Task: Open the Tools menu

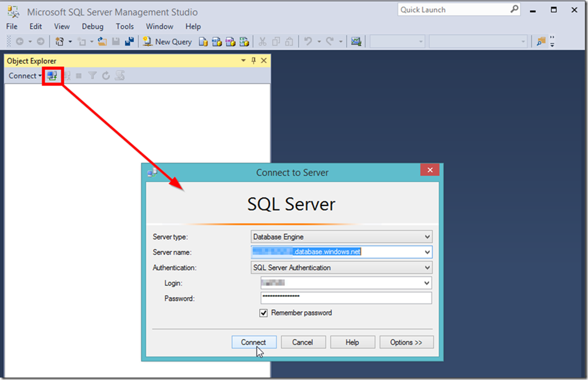Action: point(125,27)
